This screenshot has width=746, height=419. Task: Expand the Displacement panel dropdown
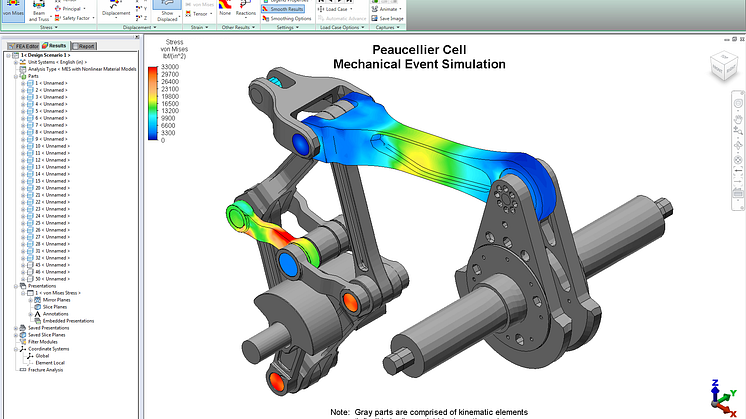click(x=140, y=28)
